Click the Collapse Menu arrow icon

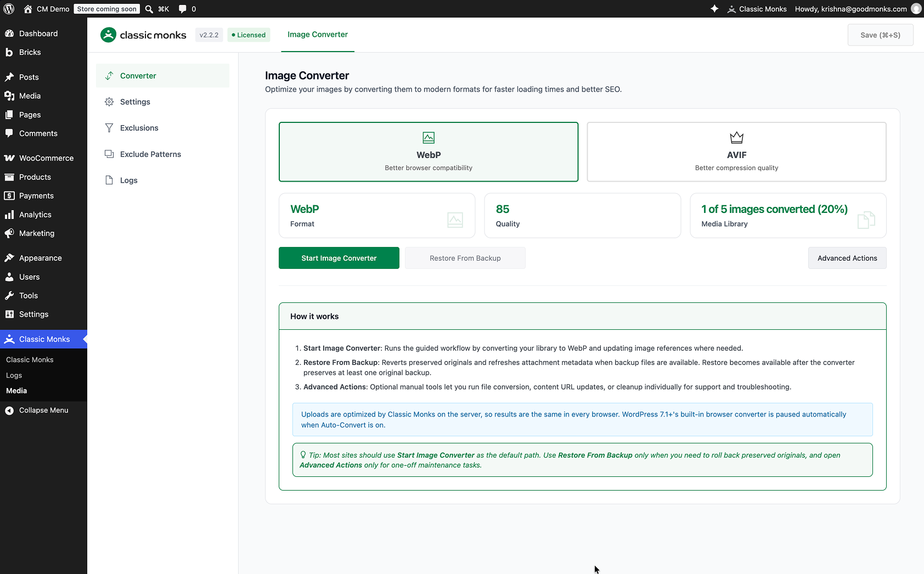coord(9,410)
